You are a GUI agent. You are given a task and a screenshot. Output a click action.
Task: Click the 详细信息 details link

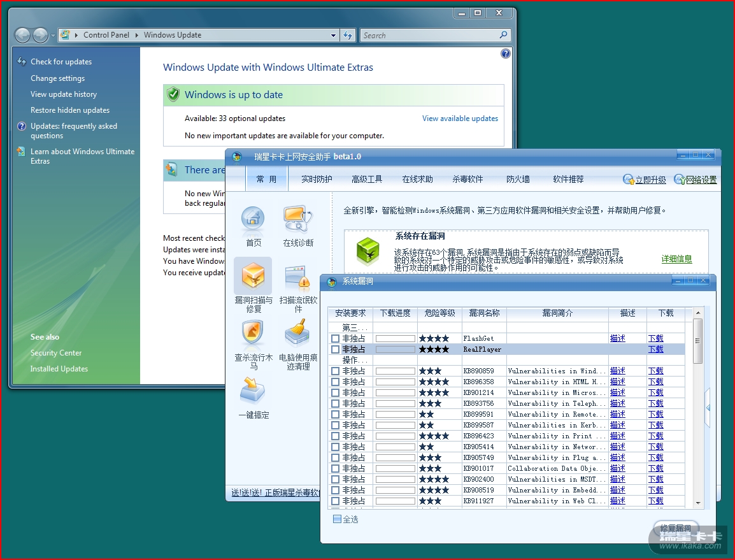pos(676,259)
